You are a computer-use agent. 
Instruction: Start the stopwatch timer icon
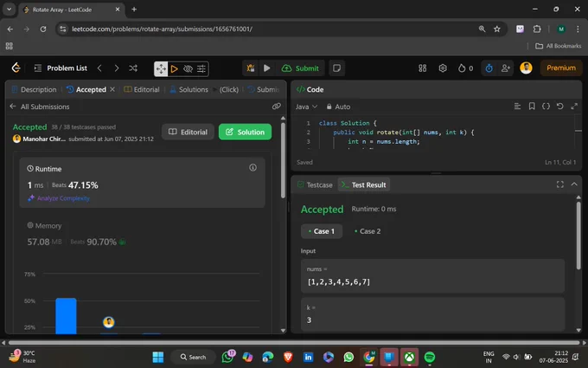coord(489,68)
